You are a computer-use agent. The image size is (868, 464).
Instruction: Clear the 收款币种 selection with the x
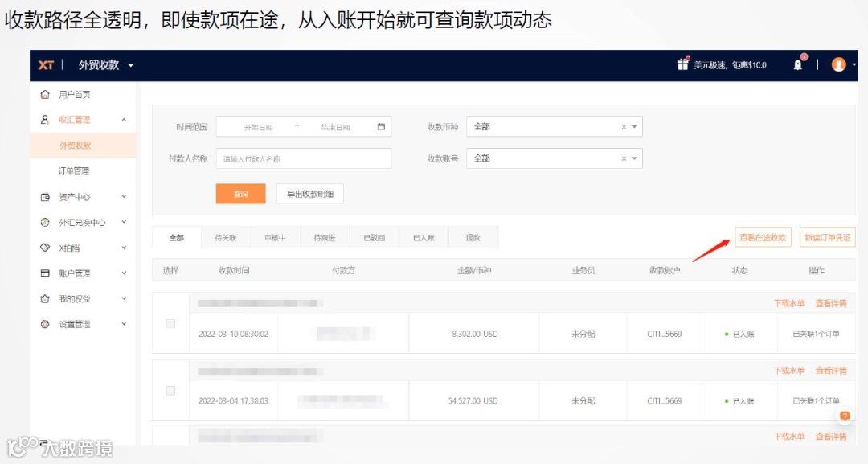coord(624,127)
